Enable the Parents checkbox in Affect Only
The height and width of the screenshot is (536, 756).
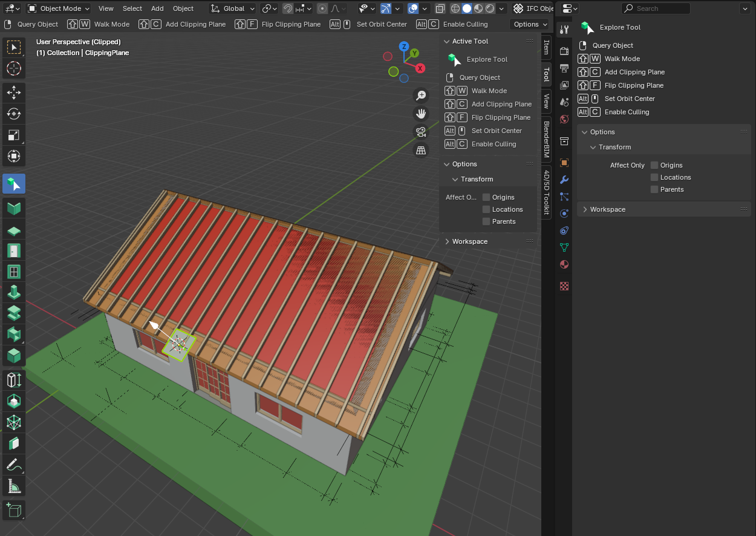pyautogui.click(x=654, y=189)
